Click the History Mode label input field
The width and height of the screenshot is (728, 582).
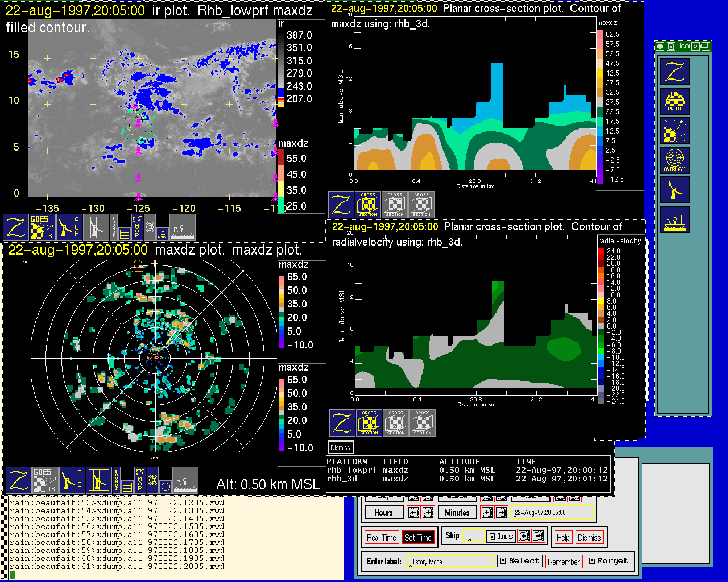point(451,562)
